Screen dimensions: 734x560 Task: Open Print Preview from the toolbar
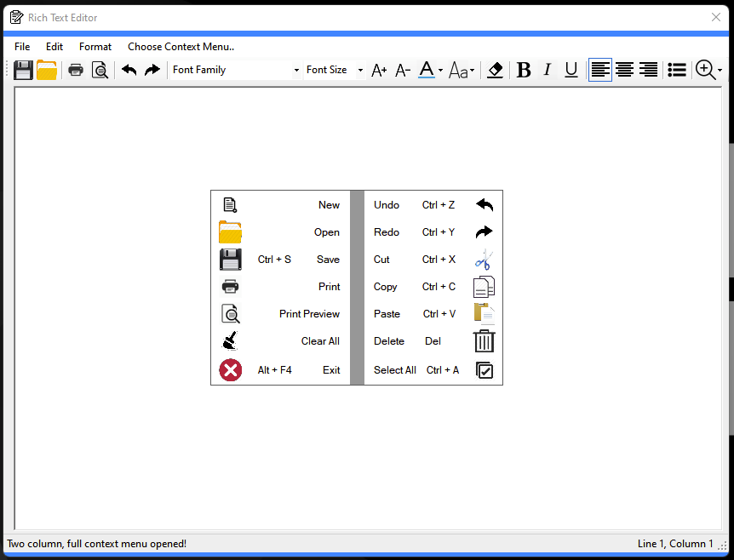pyautogui.click(x=100, y=70)
